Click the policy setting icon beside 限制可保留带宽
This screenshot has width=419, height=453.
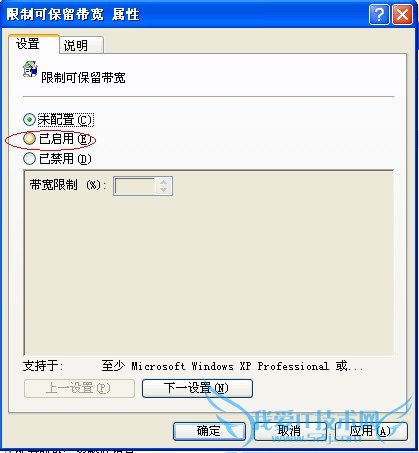[x=30, y=69]
